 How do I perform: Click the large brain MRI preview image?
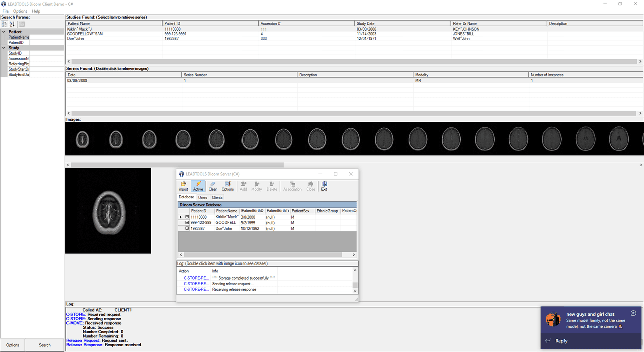tap(108, 211)
